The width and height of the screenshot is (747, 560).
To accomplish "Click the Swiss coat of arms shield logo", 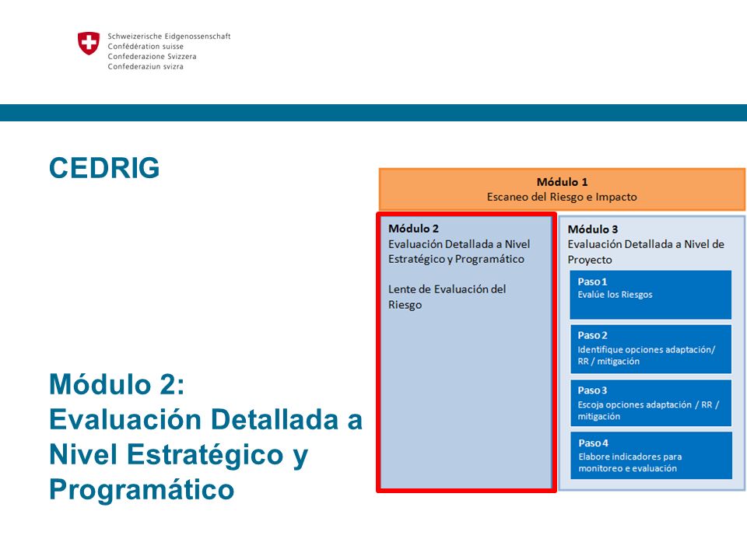I will (x=89, y=44).
